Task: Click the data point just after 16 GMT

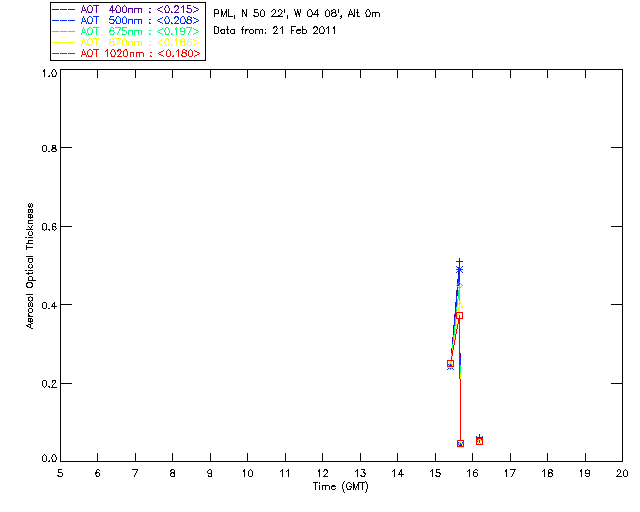Action: pyautogui.click(x=480, y=441)
